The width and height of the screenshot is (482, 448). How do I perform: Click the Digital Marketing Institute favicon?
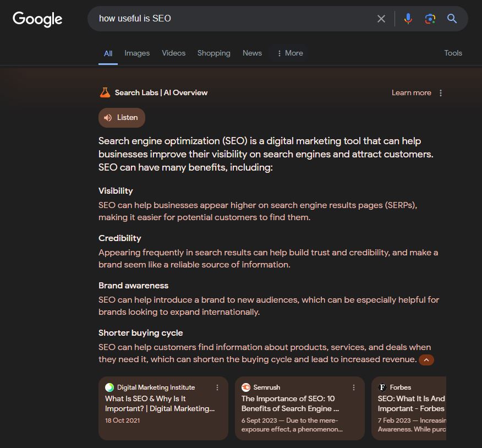click(109, 387)
